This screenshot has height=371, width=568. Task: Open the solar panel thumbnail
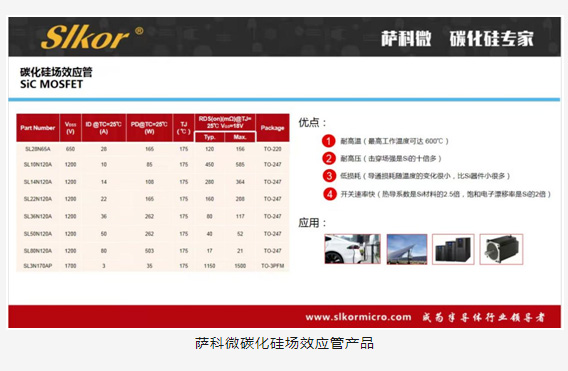click(407, 249)
